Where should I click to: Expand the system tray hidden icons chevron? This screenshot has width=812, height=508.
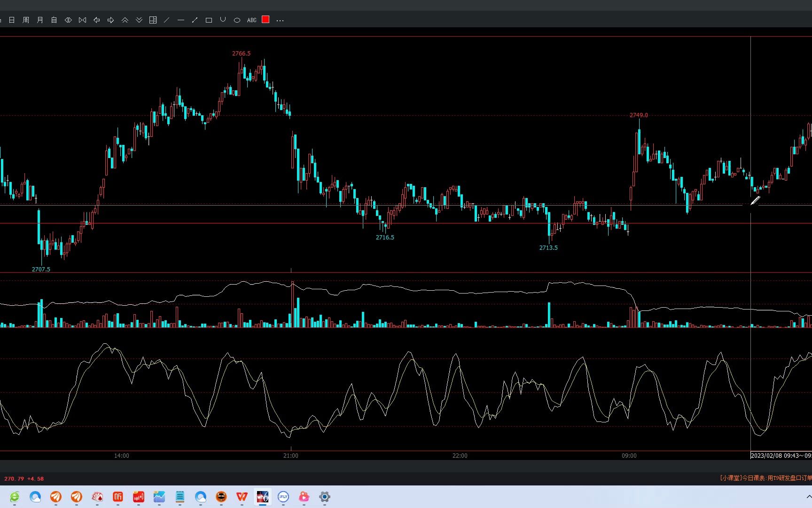pos(809,497)
